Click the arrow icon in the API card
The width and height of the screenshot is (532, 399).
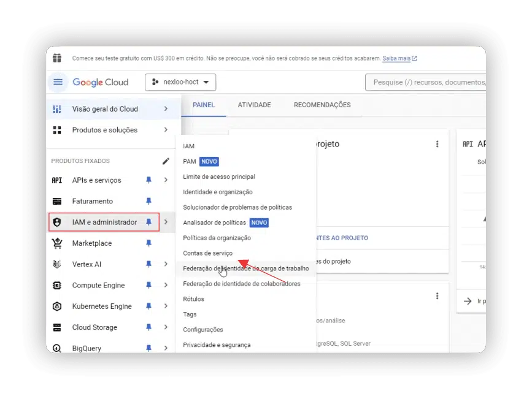pyautogui.click(x=468, y=301)
